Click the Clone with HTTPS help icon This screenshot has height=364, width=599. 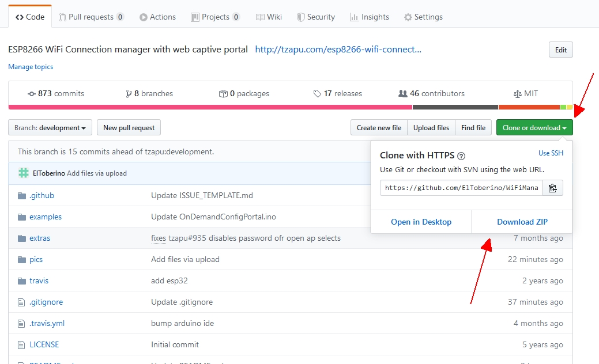[461, 156]
